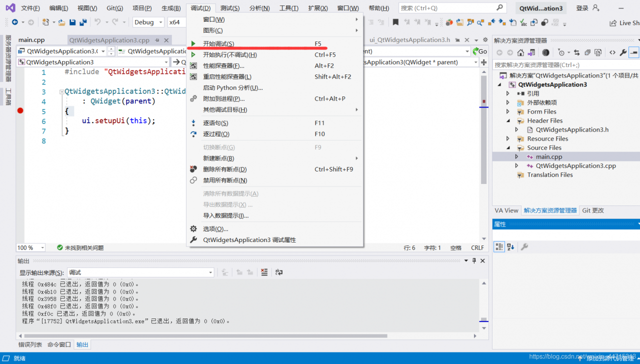Click the Clear All icon in the Output panel
The width and height of the screenshot is (640, 364).
click(x=264, y=272)
